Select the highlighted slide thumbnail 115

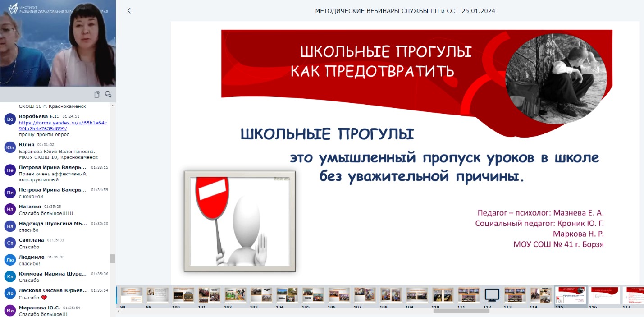point(571,295)
